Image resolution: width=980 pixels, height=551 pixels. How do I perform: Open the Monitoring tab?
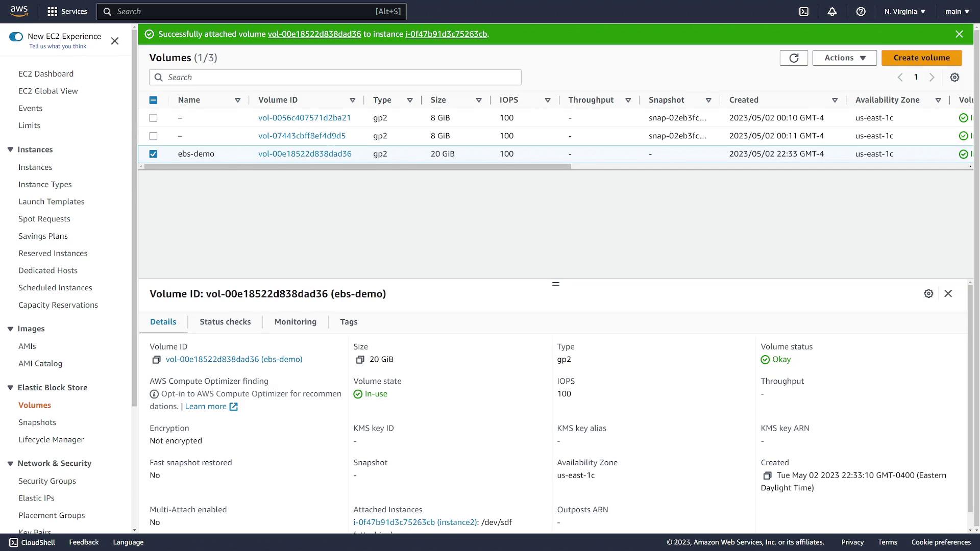(x=295, y=322)
